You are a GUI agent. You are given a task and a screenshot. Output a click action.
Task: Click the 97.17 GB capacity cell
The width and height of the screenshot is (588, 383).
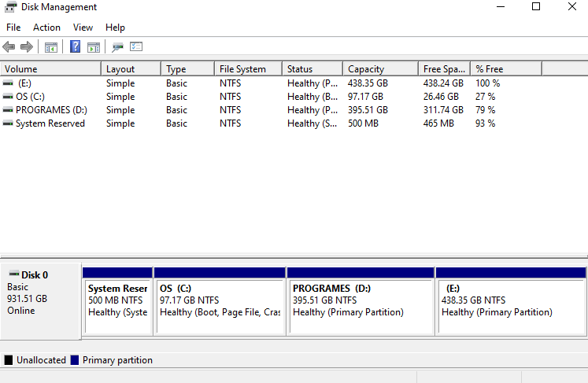pos(365,97)
